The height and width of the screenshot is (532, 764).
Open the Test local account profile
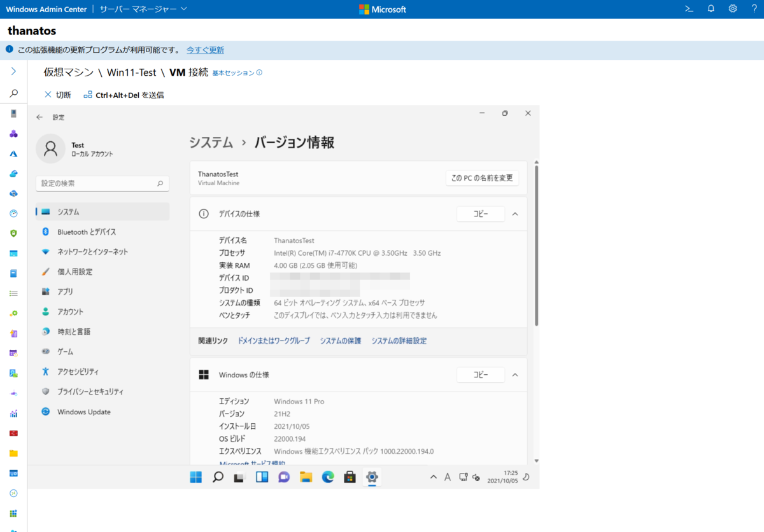[x=75, y=149]
